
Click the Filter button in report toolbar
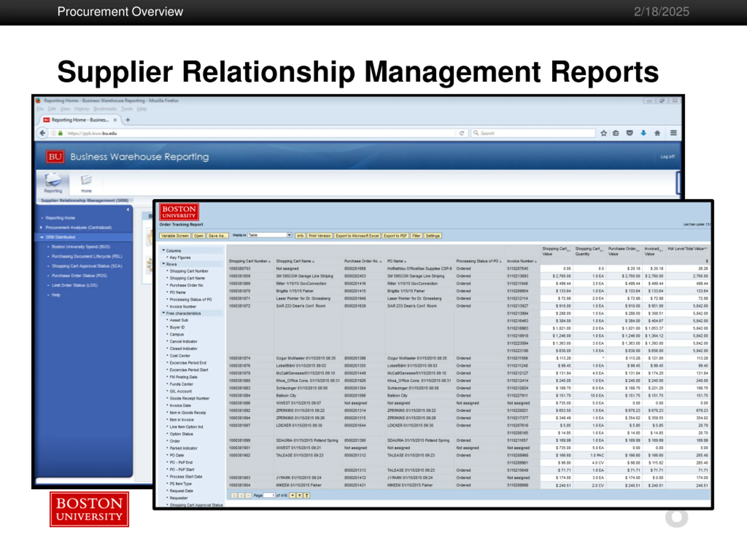[x=416, y=236]
